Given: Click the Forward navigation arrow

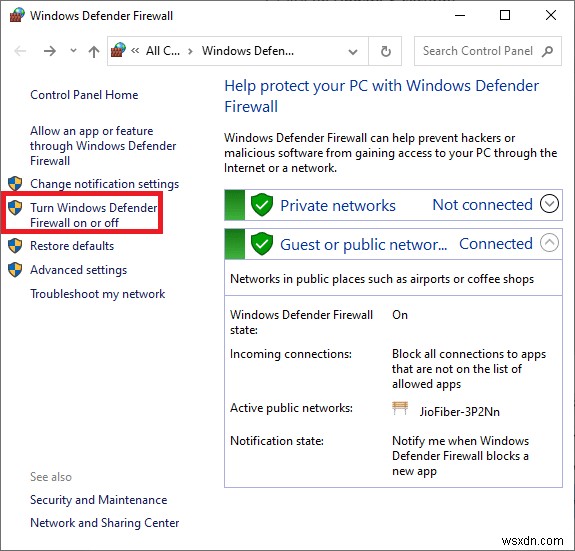Looking at the screenshot, I should tap(50, 51).
